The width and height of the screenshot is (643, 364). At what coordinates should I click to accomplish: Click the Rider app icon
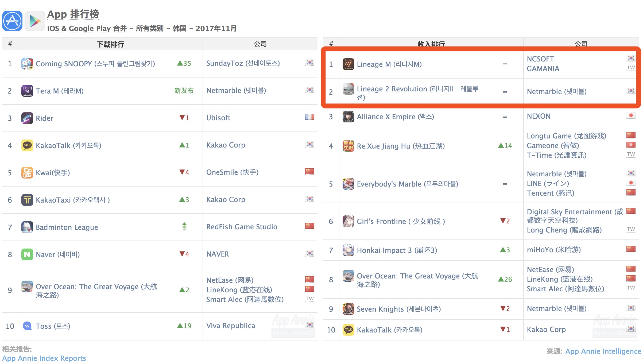(27, 118)
